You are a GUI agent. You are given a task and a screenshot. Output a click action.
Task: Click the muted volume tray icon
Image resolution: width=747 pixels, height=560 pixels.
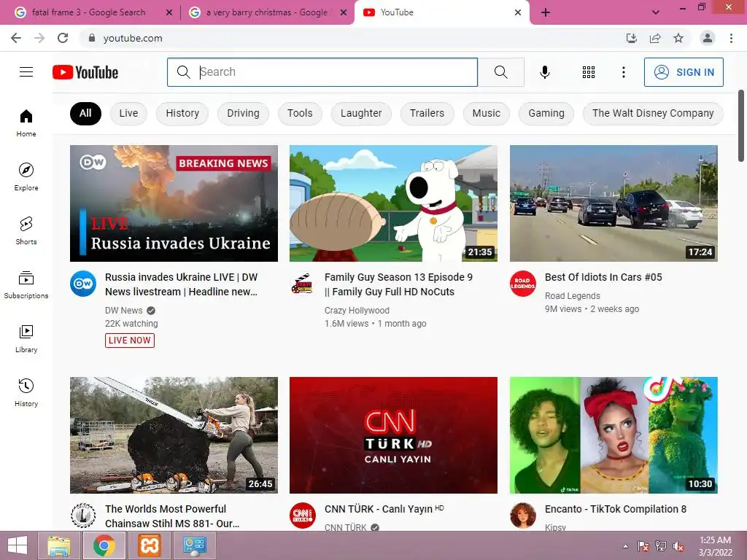click(x=678, y=546)
